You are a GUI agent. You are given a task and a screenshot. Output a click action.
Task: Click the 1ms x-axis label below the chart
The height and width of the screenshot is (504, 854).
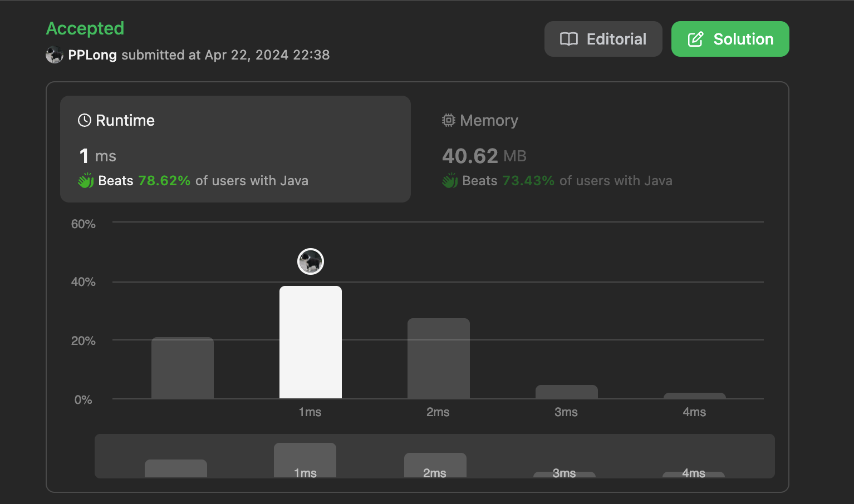310,412
